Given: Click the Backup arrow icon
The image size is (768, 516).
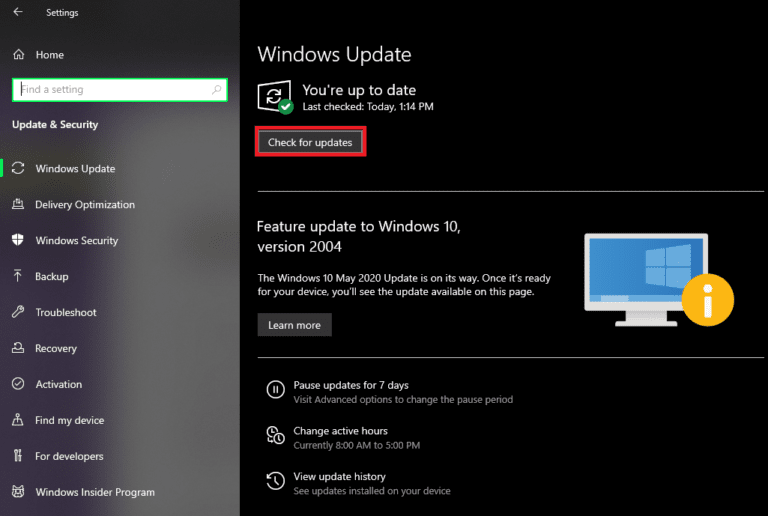Looking at the screenshot, I should (18, 276).
